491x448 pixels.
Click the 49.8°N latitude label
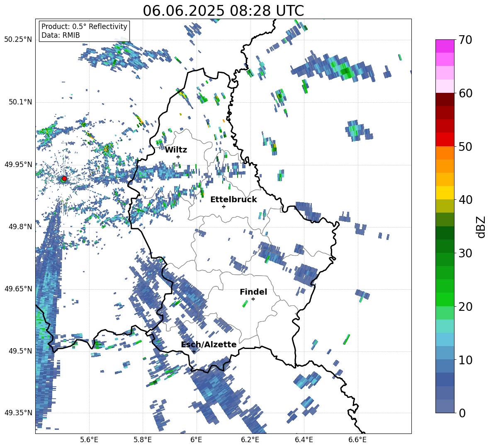(20, 227)
